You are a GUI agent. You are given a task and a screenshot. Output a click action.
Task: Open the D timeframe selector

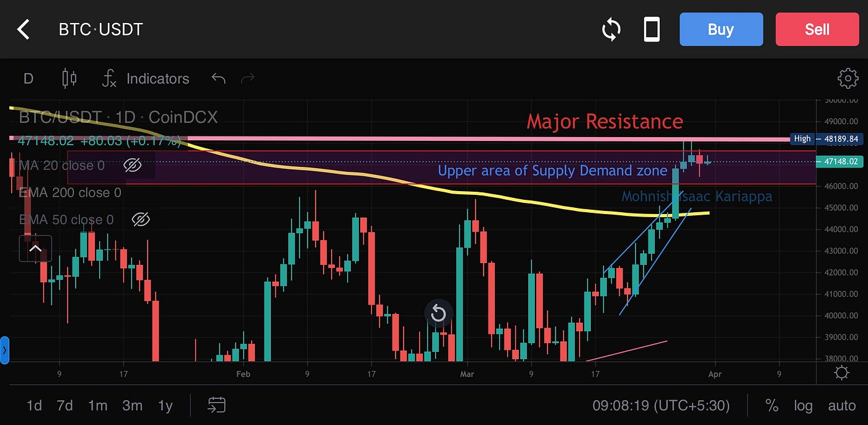click(28, 79)
